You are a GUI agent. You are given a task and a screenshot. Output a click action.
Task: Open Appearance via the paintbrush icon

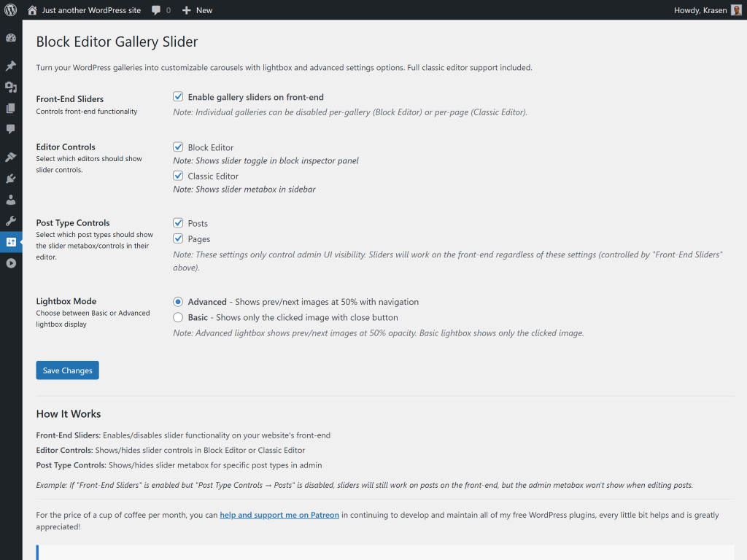(x=11, y=157)
